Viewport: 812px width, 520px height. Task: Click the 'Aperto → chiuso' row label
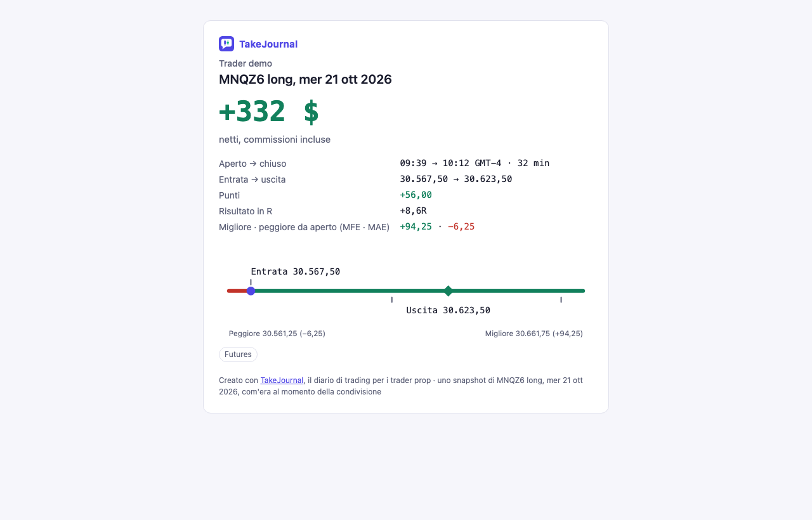pyautogui.click(x=252, y=164)
